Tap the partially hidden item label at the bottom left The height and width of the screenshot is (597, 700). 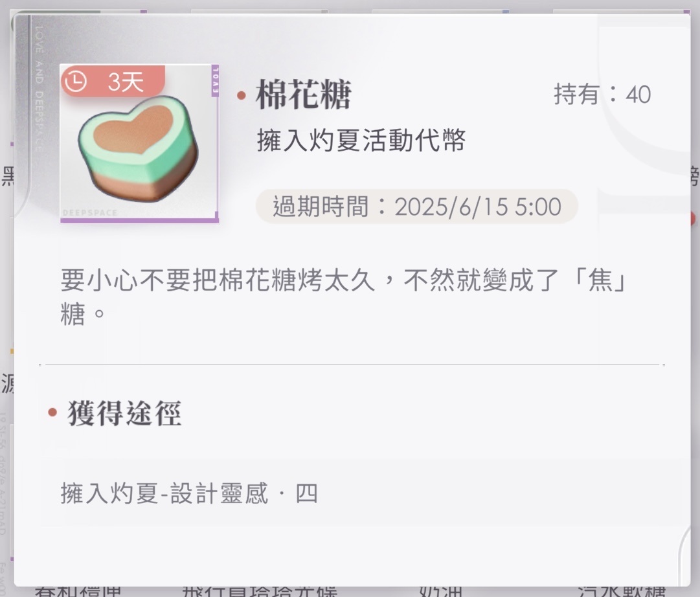tap(78, 591)
